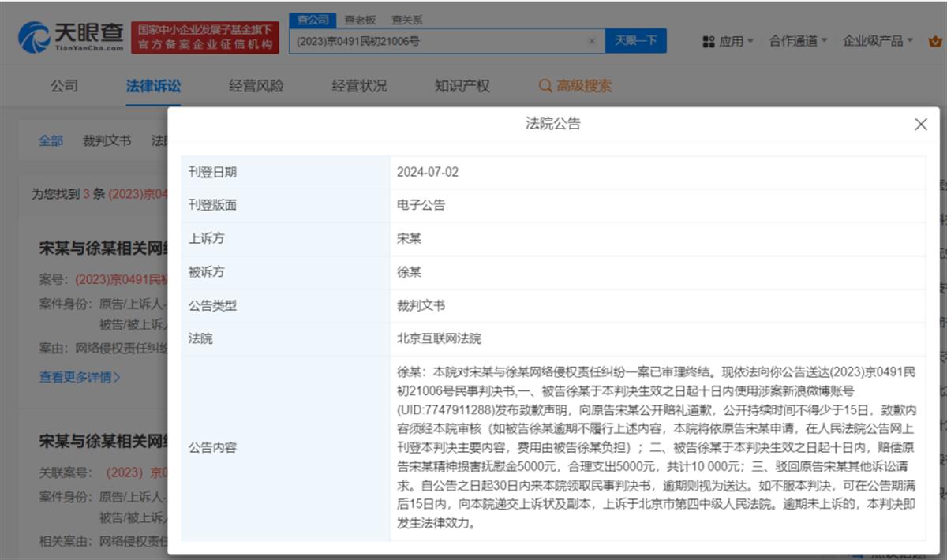Screen dimensions: 947x560
Task: Open the 应用 dropdown
Action: tap(732, 41)
